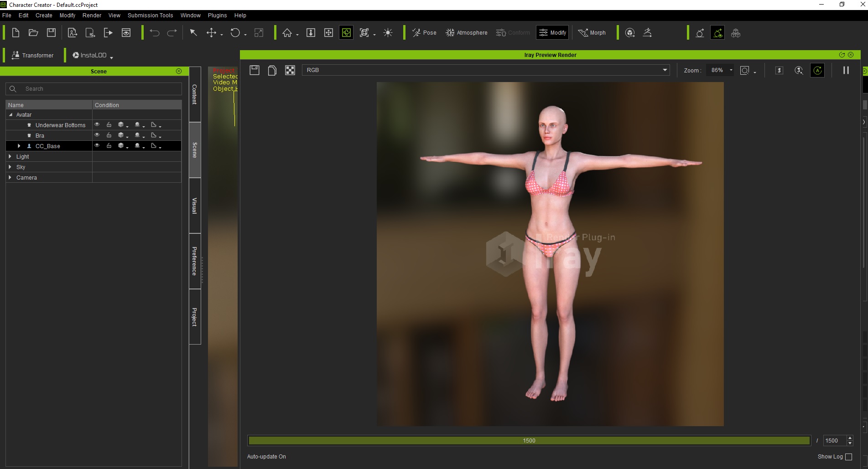Toggle lock for Underwear Bottoms
The width and height of the screenshot is (868, 469).
point(109,124)
